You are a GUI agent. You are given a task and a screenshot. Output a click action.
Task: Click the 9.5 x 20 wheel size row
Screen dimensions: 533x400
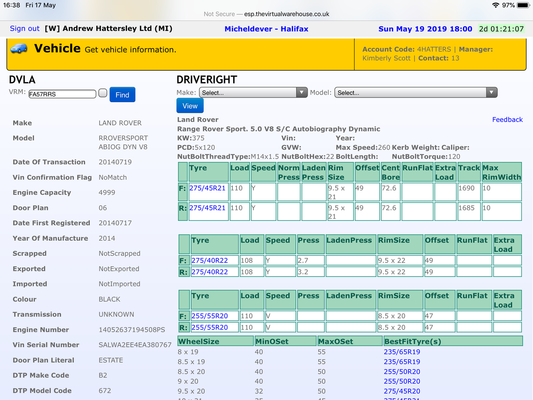(x=350, y=391)
